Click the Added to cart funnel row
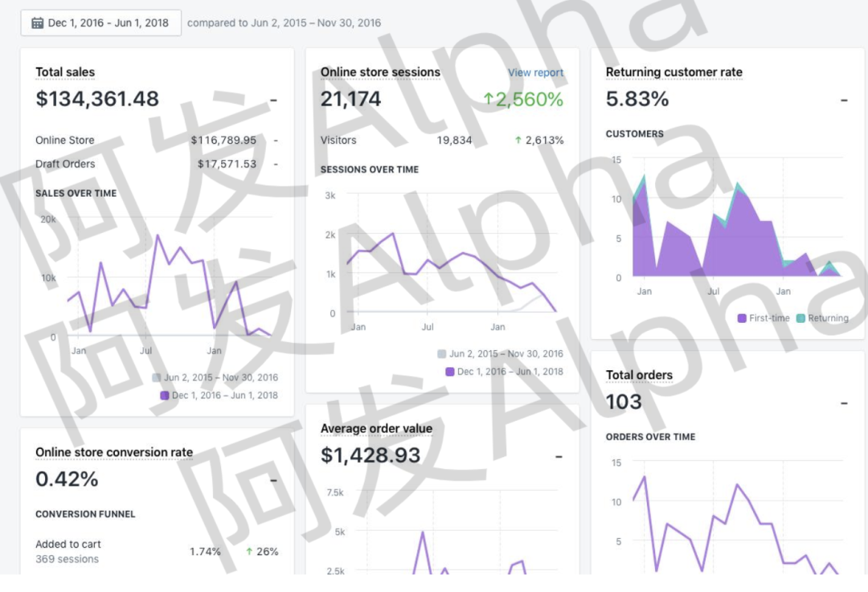 coord(68,545)
